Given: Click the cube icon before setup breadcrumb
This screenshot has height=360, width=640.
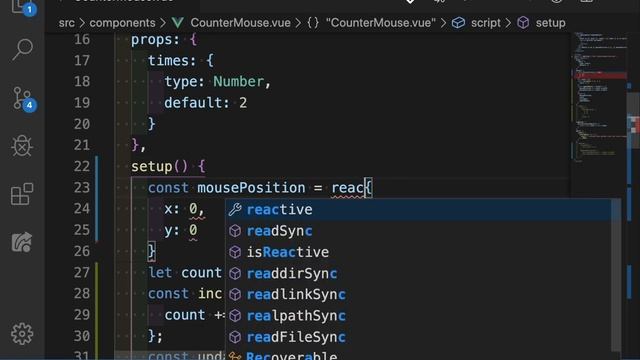Looking at the screenshot, I should click(x=523, y=23).
